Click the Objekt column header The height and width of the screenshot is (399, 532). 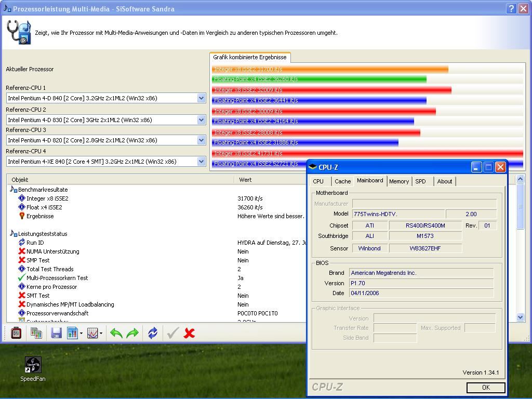click(121, 179)
